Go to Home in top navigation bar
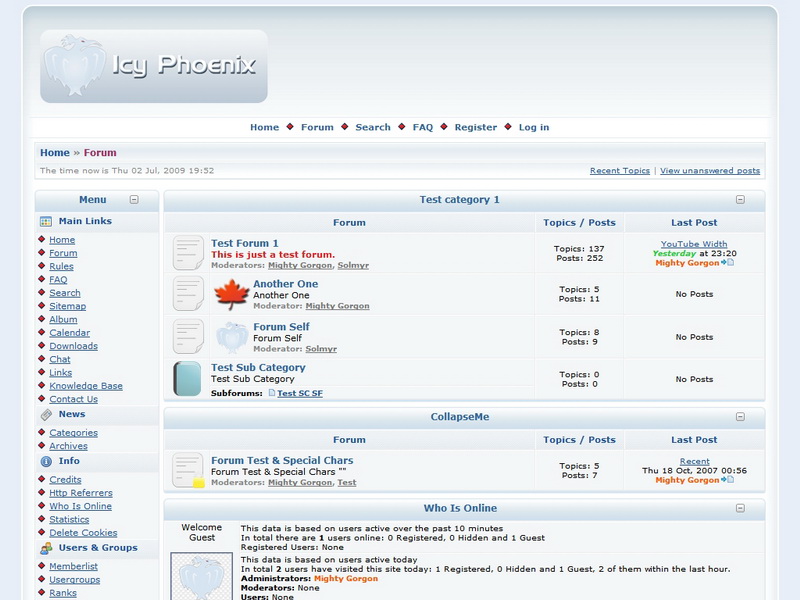Screen dimensions: 800x600 click(264, 128)
